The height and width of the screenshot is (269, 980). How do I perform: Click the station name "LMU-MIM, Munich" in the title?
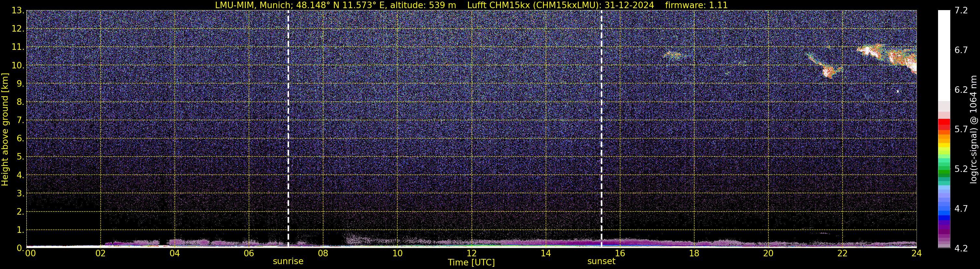pyautogui.click(x=254, y=5)
